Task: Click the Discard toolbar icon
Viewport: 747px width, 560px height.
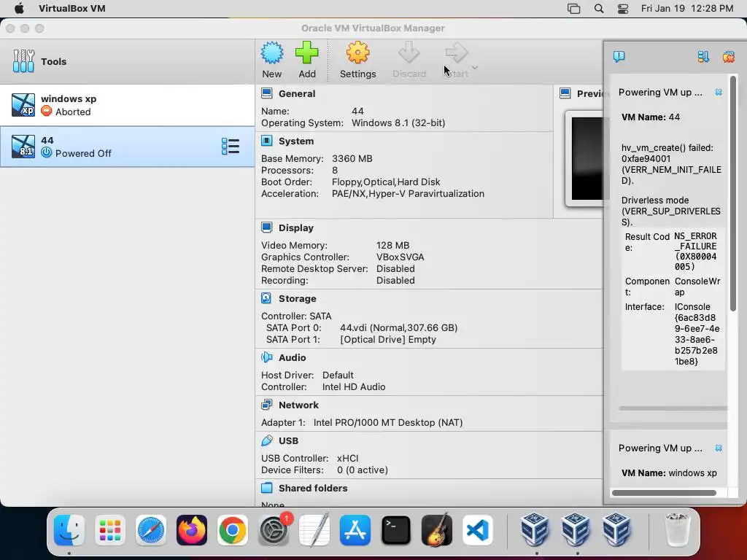Action: pos(409,52)
